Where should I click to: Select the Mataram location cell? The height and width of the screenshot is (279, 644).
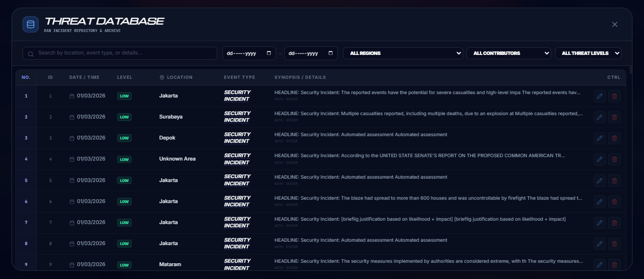(170, 264)
